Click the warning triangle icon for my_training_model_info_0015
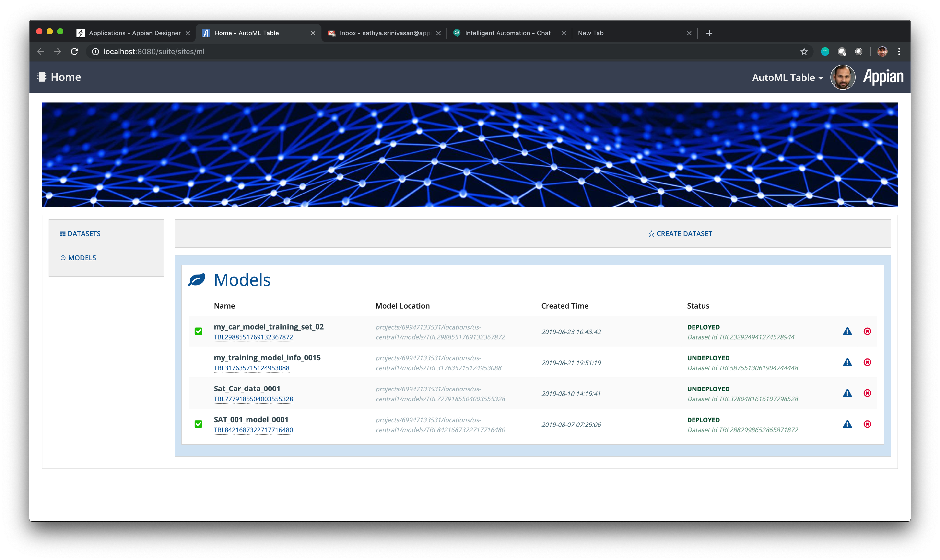Viewport: 940px width, 560px height. point(847,362)
